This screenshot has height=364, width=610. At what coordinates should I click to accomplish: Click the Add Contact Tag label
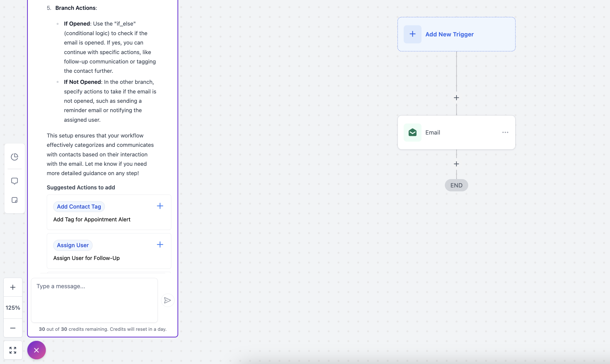tap(79, 207)
